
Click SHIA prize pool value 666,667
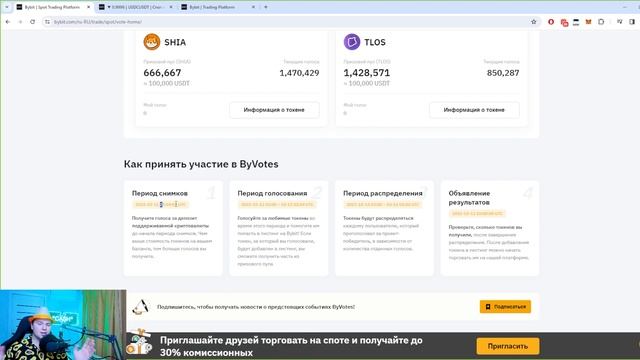[x=162, y=73]
